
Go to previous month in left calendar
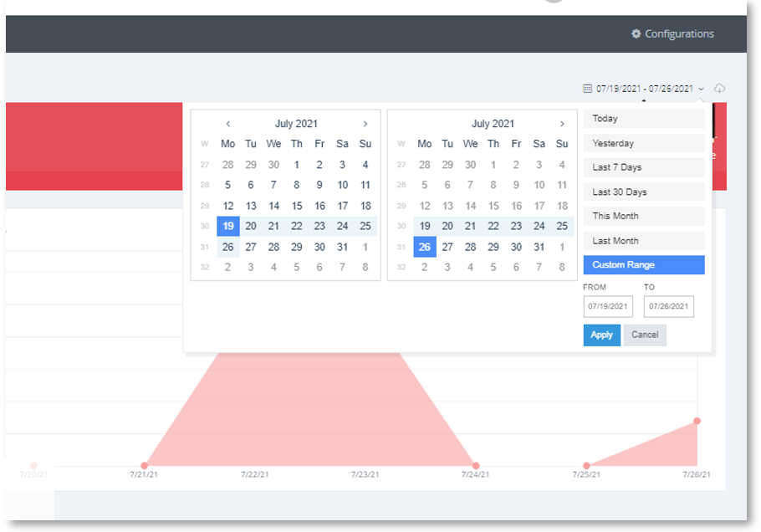pyautogui.click(x=228, y=124)
